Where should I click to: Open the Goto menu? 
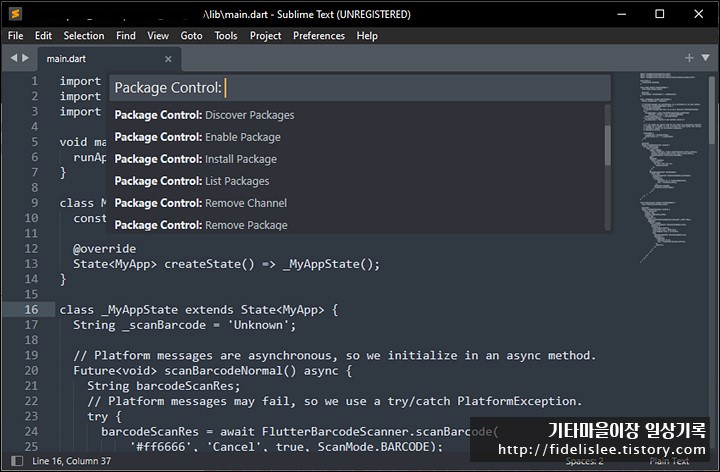click(x=191, y=36)
